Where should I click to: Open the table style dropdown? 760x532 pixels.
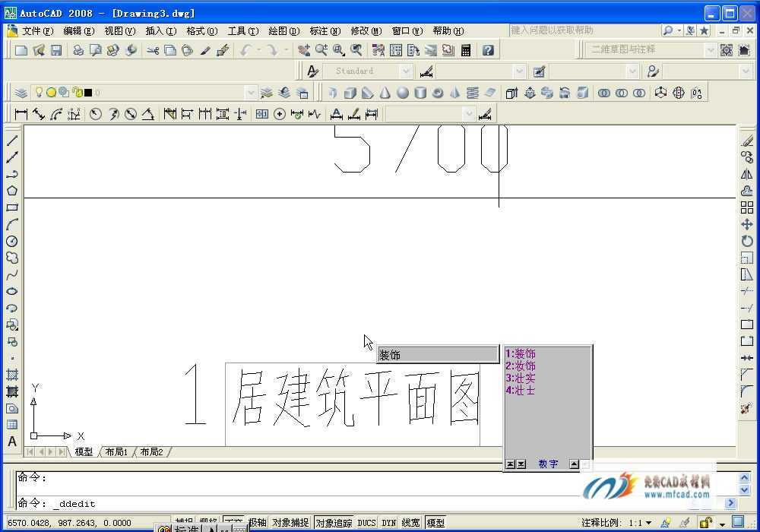point(632,71)
